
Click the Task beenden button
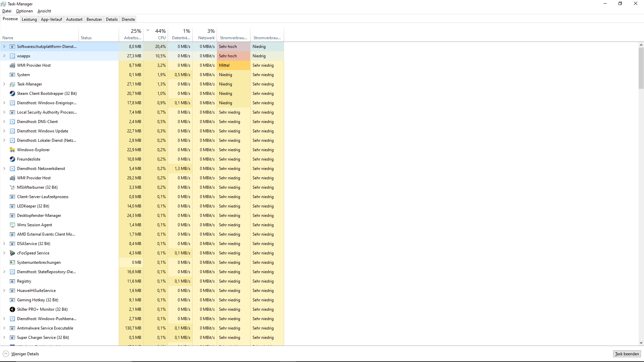pos(627,354)
